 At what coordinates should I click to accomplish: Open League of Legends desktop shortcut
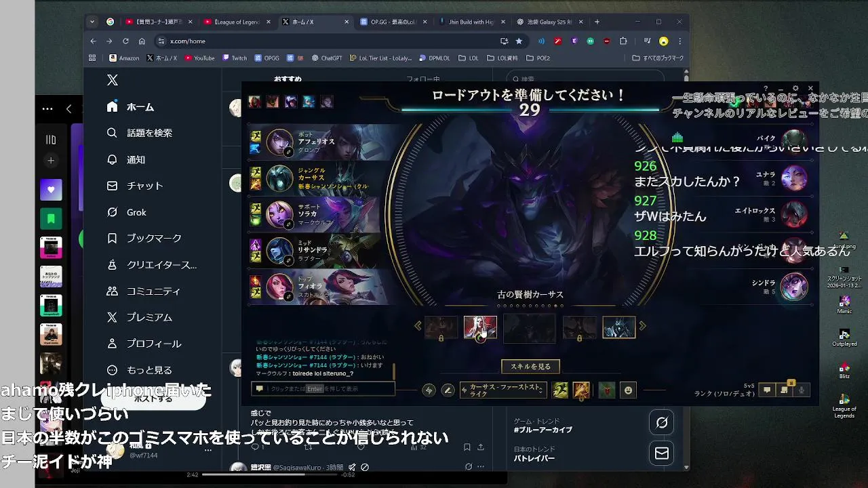(844, 406)
